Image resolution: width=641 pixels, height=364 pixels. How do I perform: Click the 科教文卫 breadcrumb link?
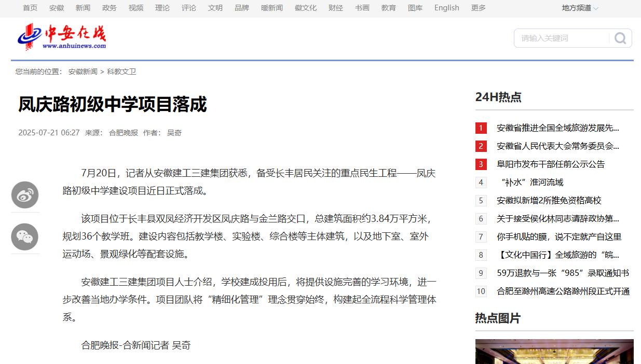point(121,72)
